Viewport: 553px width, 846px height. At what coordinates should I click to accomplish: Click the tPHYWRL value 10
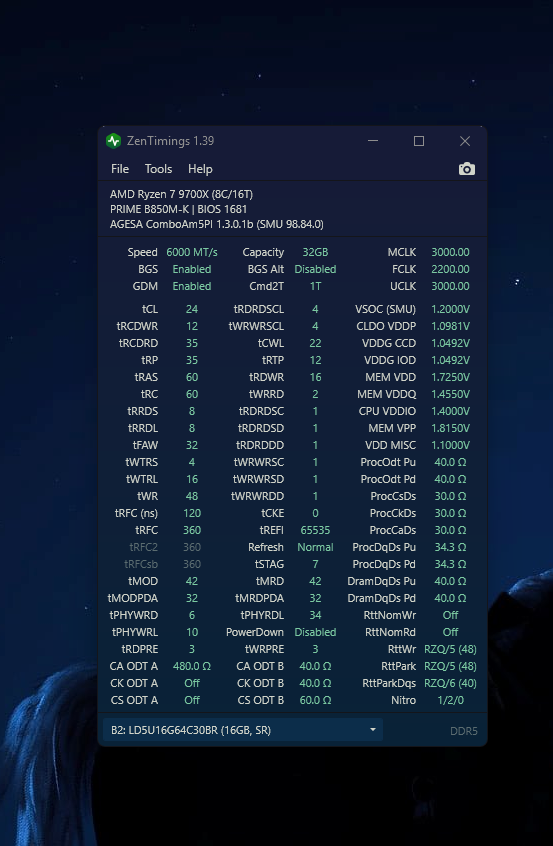[192, 632]
